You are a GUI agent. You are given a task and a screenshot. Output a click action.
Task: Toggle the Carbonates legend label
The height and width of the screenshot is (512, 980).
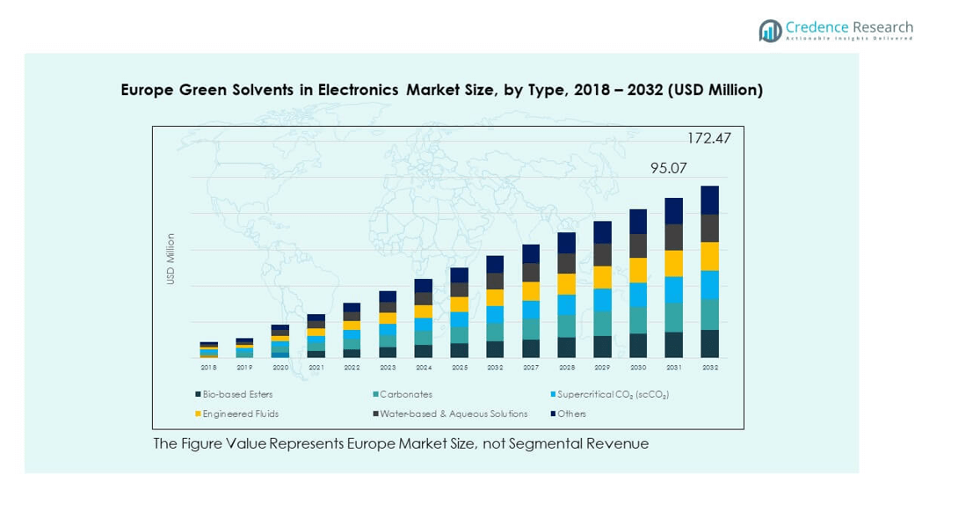pos(406,395)
